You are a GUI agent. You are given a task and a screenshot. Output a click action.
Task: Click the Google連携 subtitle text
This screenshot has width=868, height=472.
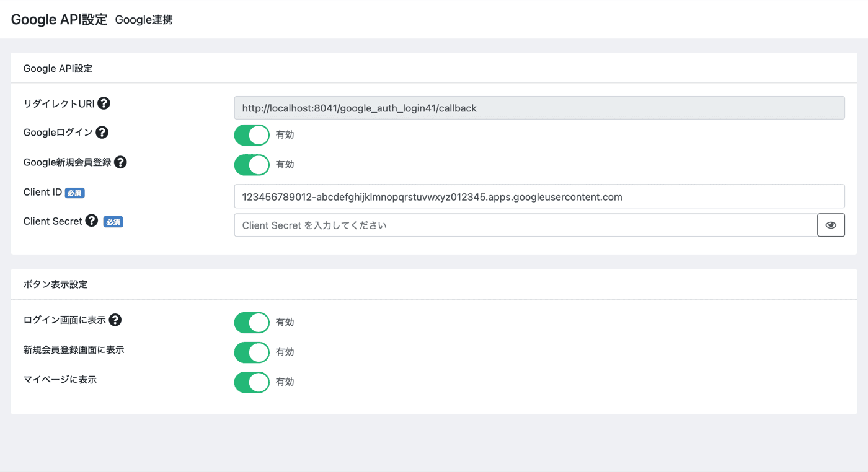(x=144, y=20)
